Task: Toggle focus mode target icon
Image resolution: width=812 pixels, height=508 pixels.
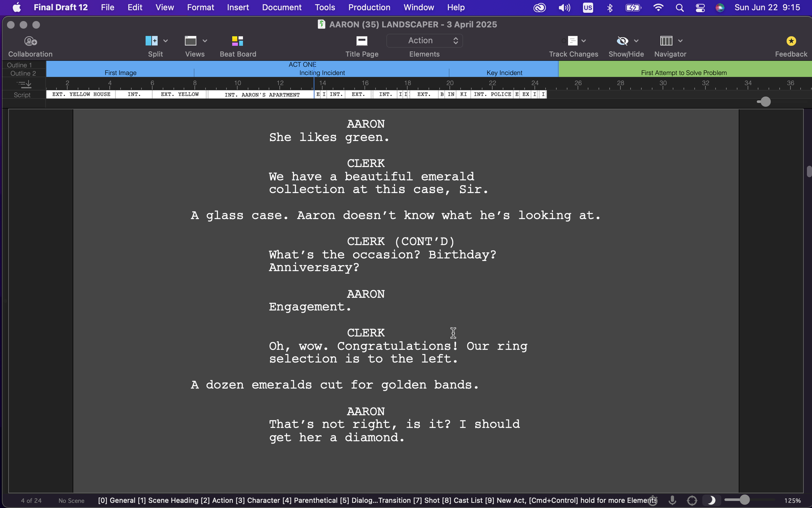Action: 692,500
